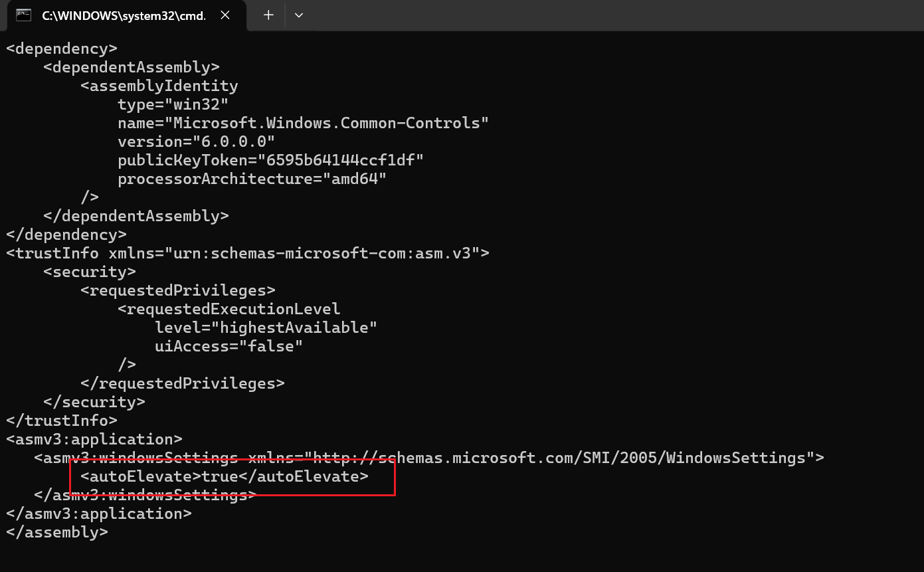This screenshot has width=924, height=572.
Task: Expand the new tab profile dropdown chevron
Action: pos(299,15)
